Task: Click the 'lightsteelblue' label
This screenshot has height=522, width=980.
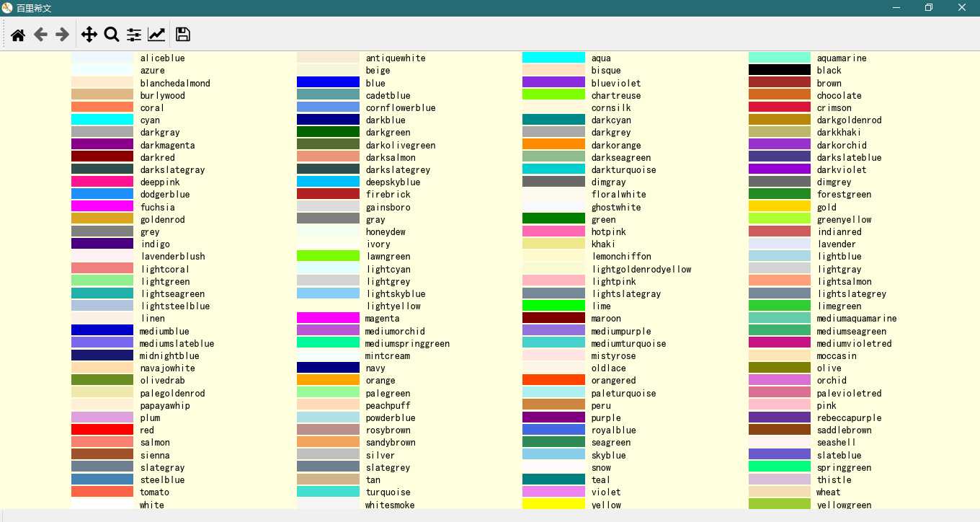Action: click(x=175, y=306)
